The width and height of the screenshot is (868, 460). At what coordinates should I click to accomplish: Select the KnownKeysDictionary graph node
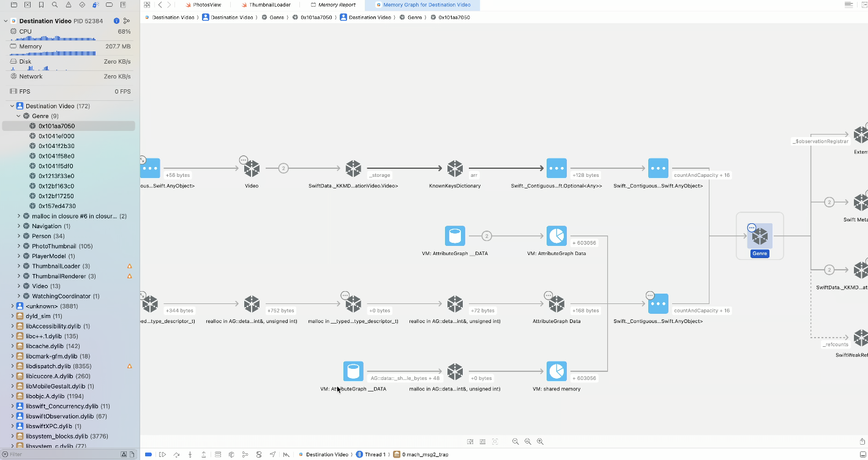coord(455,168)
